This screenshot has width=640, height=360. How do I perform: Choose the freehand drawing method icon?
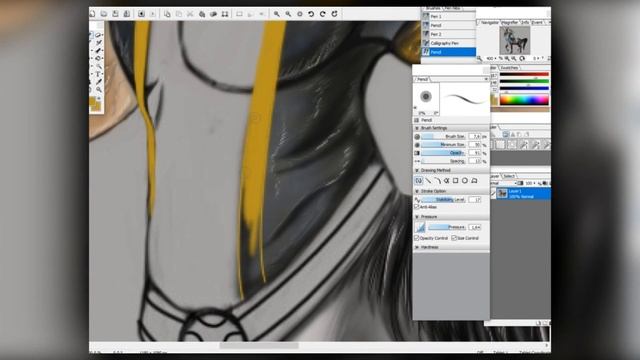[x=419, y=180]
